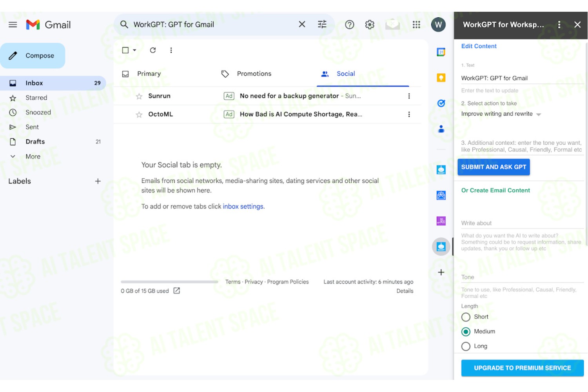The width and height of the screenshot is (588, 392).
Task: Select the Long length option
Action: point(466,347)
